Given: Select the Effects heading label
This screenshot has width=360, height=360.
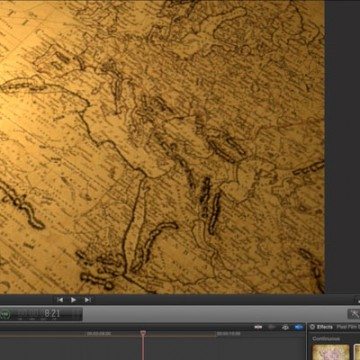Looking at the screenshot, I should pos(325,327).
